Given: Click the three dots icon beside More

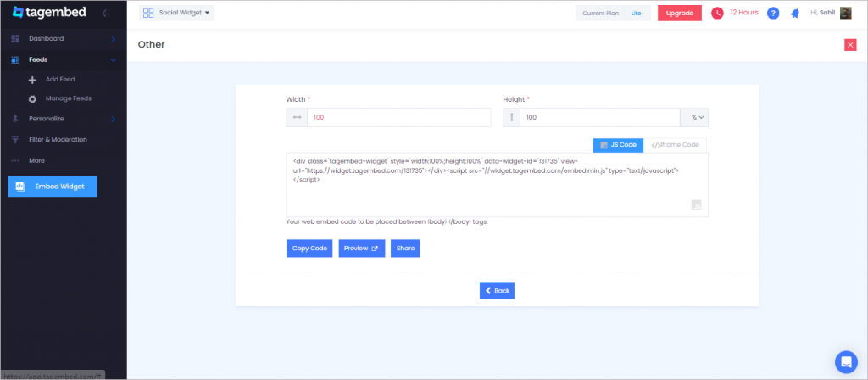Looking at the screenshot, I should click(x=15, y=160).
